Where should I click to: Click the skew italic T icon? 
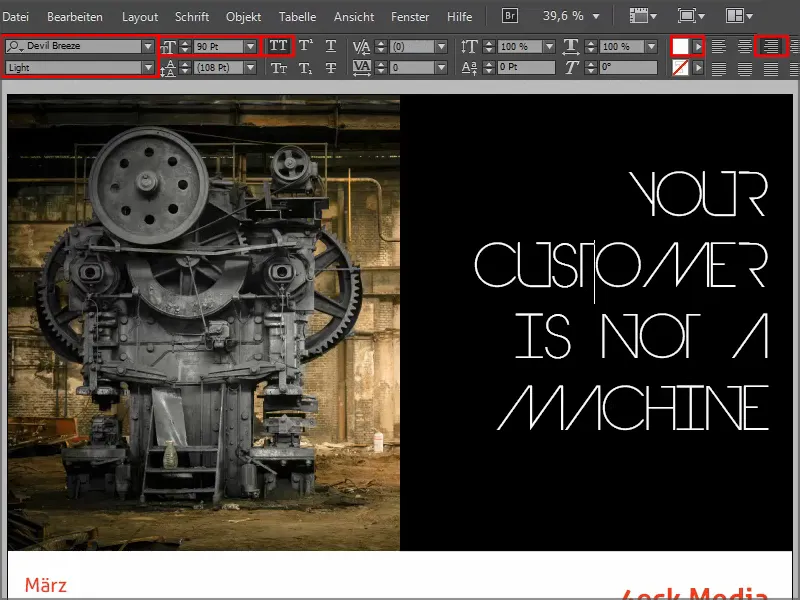point(571,67)
